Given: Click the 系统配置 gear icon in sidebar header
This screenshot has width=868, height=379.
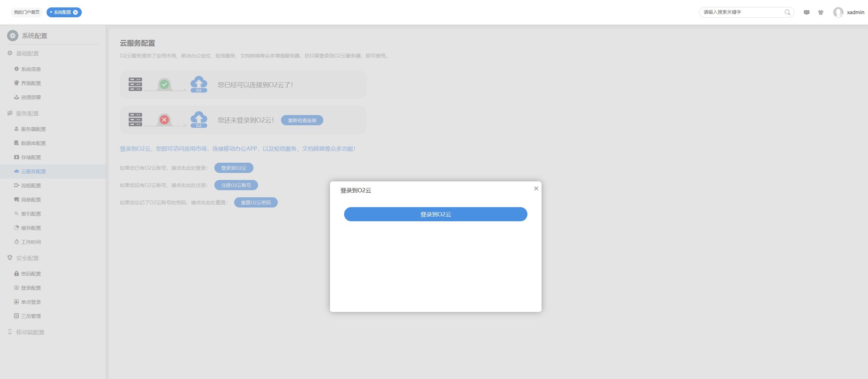Looking at the screenshot, I should click(x=13, y=36).
